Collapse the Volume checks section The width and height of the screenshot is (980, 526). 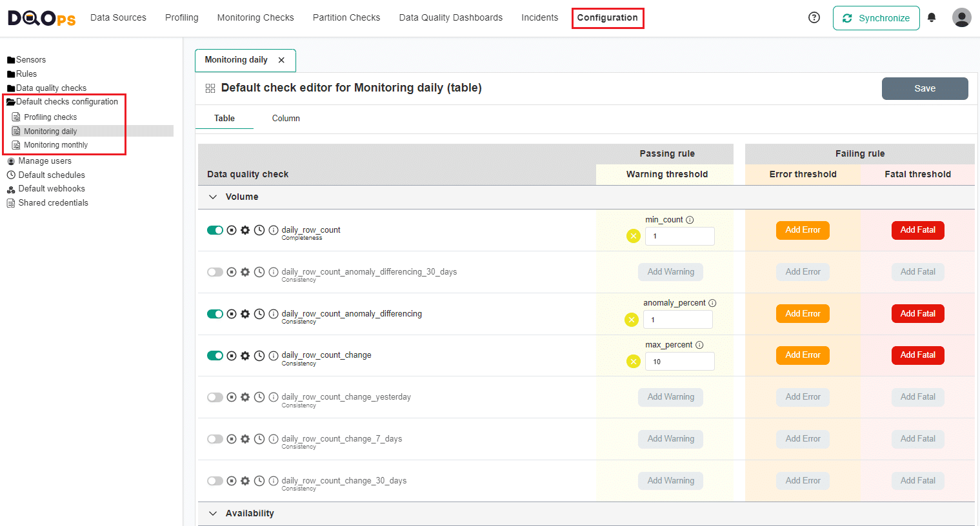click(x=213, y=197)
